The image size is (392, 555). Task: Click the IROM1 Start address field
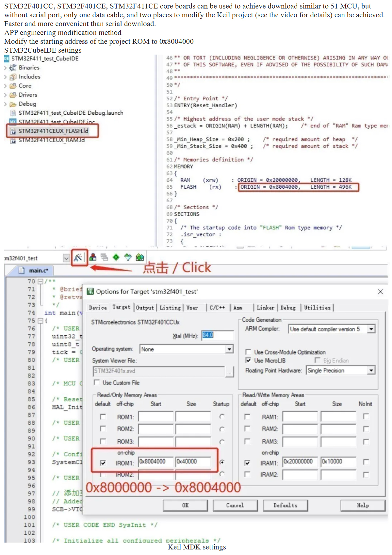point(156,462)
